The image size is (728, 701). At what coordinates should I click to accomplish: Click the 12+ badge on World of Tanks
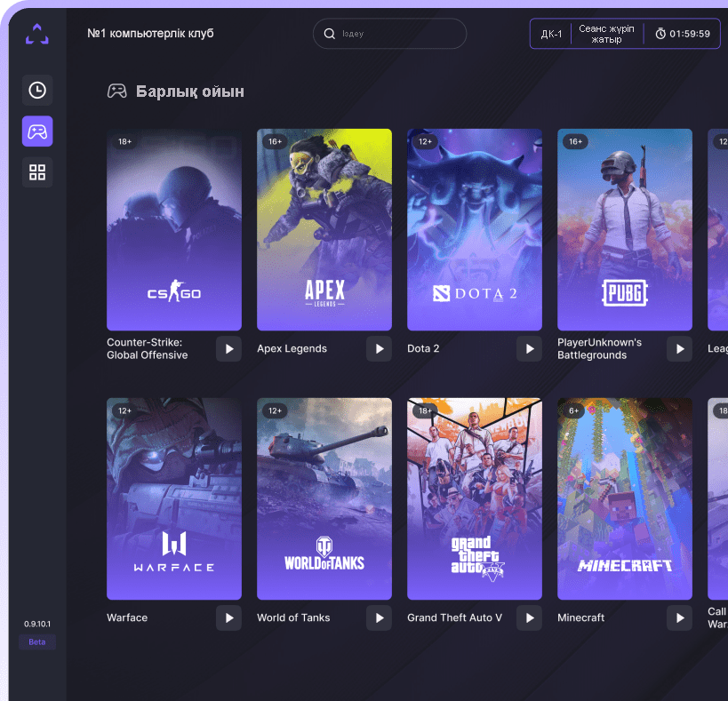point(275,410)
